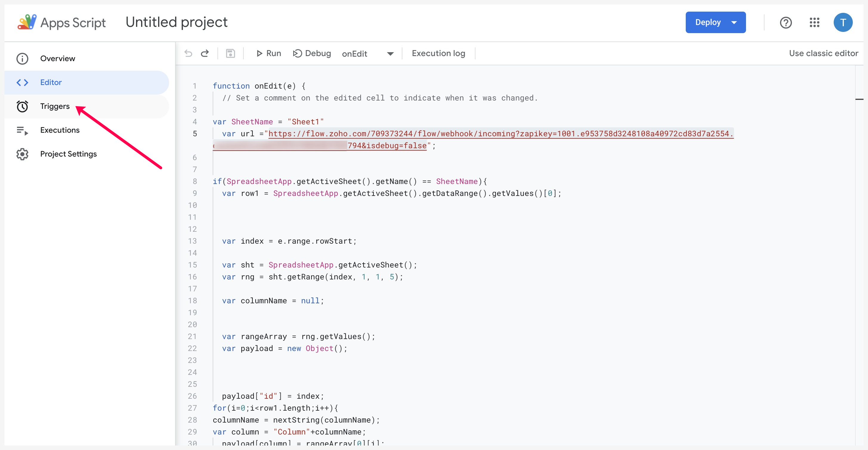This screenshot has height=450, width=868.
Task: Open the Help question mark icon
Action: 785,23
